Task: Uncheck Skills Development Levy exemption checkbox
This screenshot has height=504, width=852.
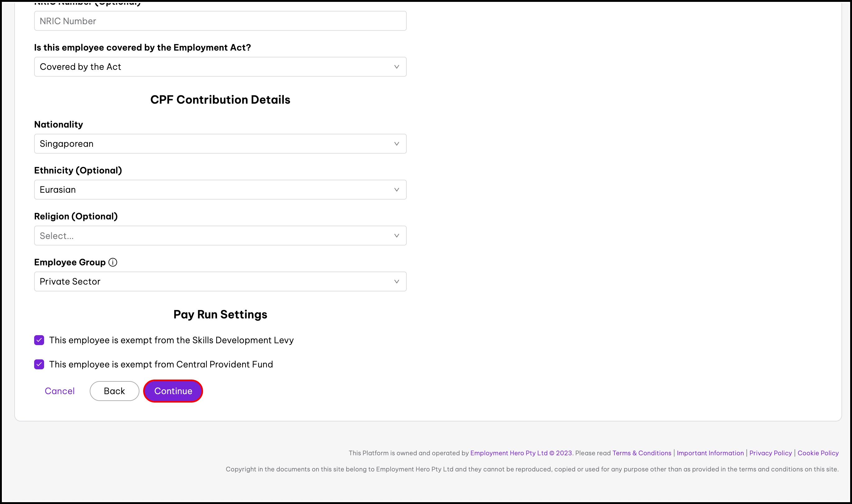Action: [39, 340]
